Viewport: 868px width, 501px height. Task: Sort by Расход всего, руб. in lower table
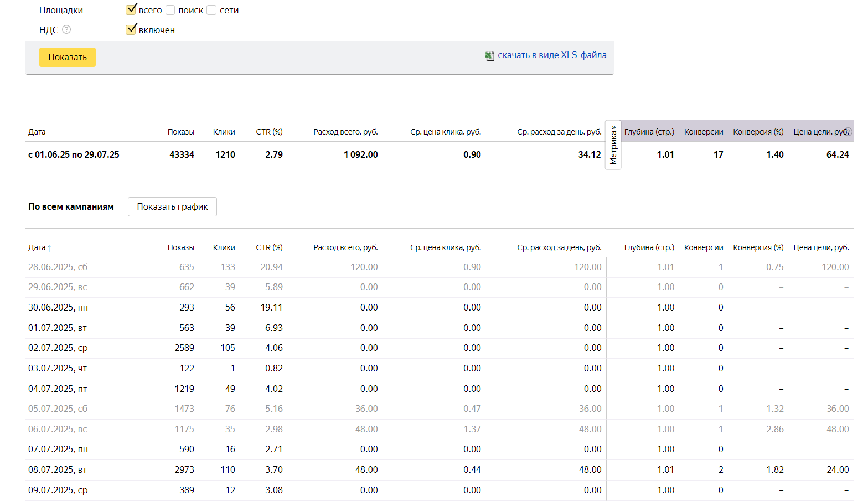point(345,247)
